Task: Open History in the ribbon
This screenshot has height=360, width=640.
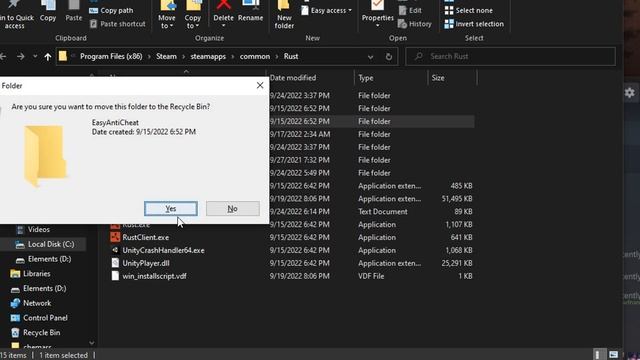Action: [415, 24]
